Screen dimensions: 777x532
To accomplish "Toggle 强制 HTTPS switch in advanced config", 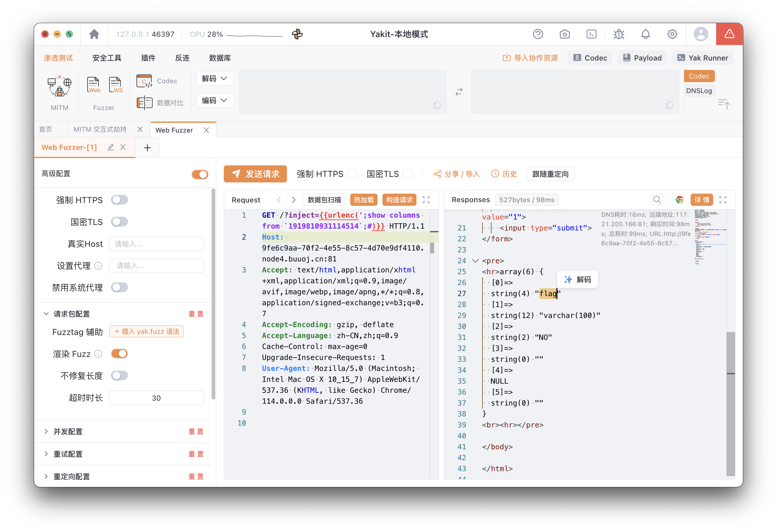I will coord(119,200).
